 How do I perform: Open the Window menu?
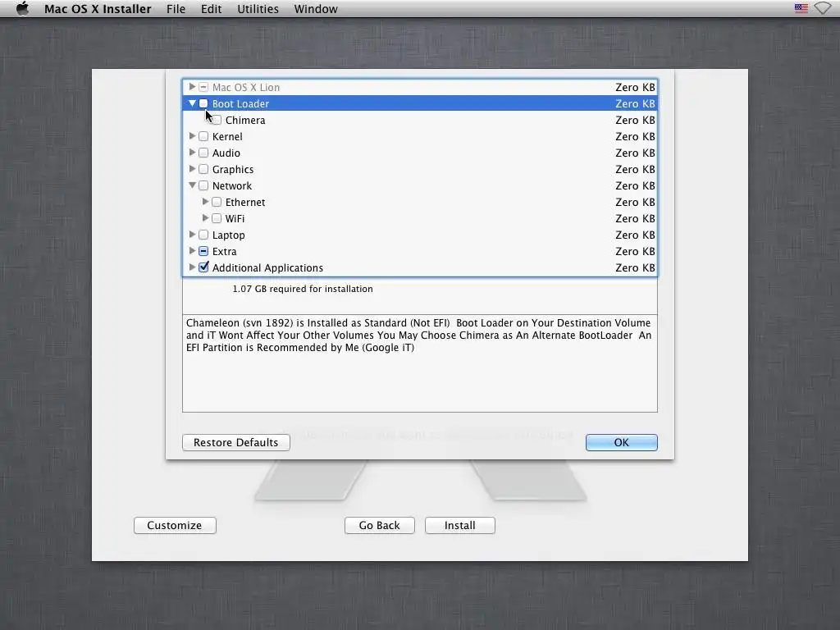click(316, 9)
